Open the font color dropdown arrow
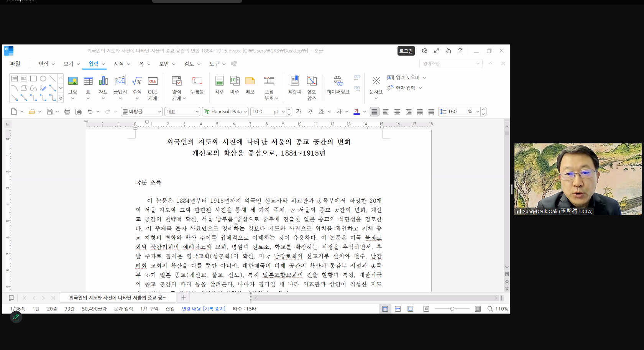Viewport: 644px width, 350px height. coord(365,112)
